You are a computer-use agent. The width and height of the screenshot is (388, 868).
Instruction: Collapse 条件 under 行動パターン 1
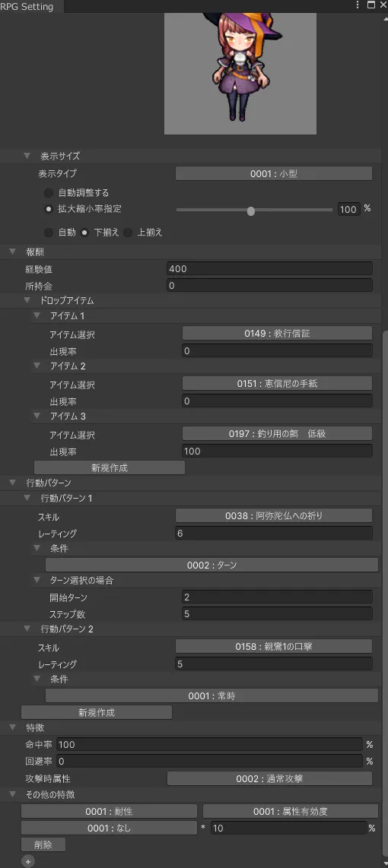[37, 548]
